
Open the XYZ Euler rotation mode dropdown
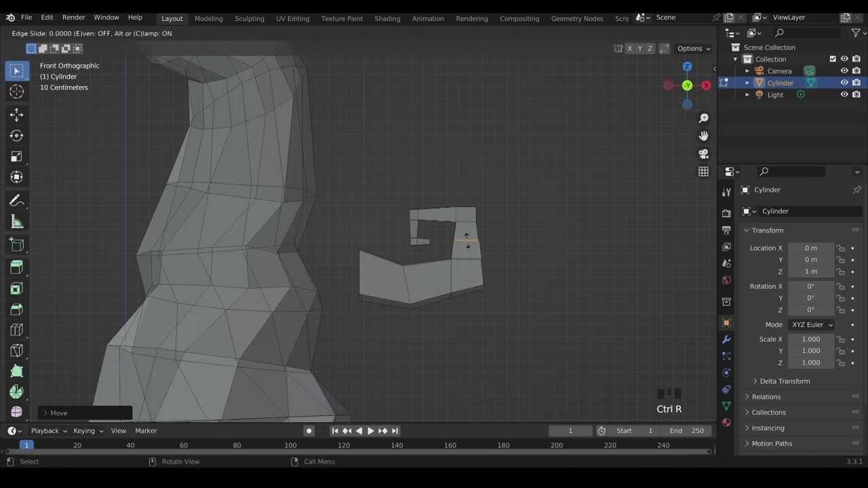tap(812, 325)
